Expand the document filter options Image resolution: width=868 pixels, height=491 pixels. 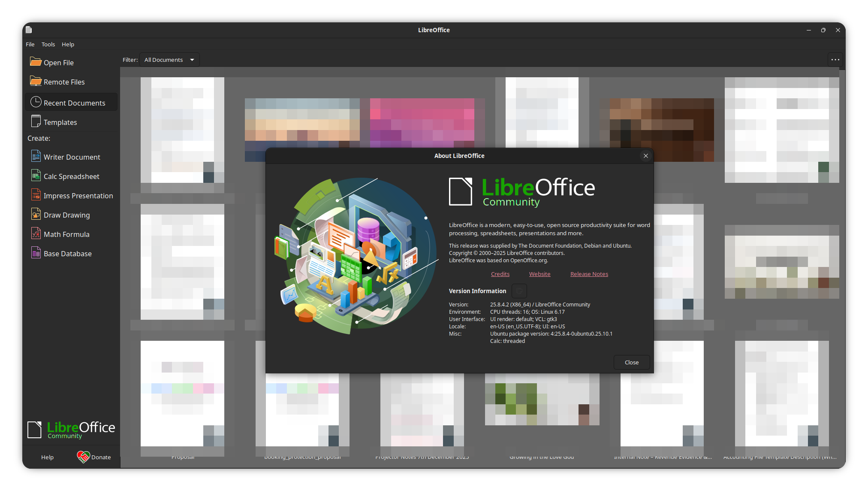click(x=192, y=60)
